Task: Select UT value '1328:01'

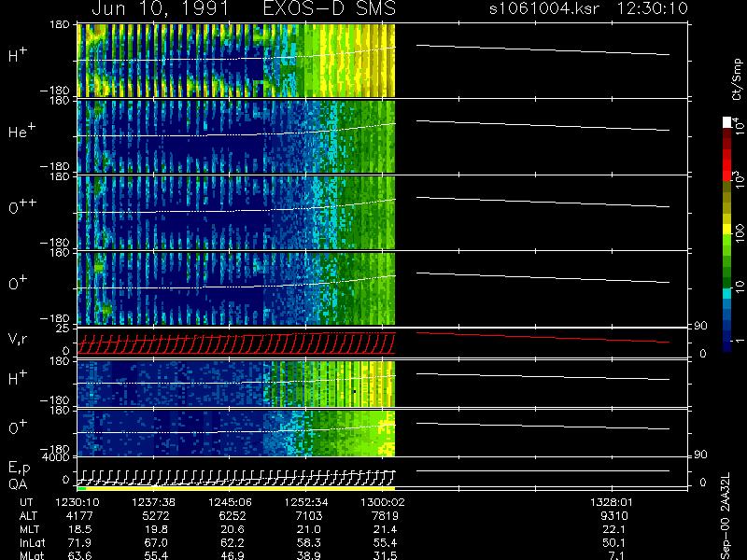Action: 613,502
